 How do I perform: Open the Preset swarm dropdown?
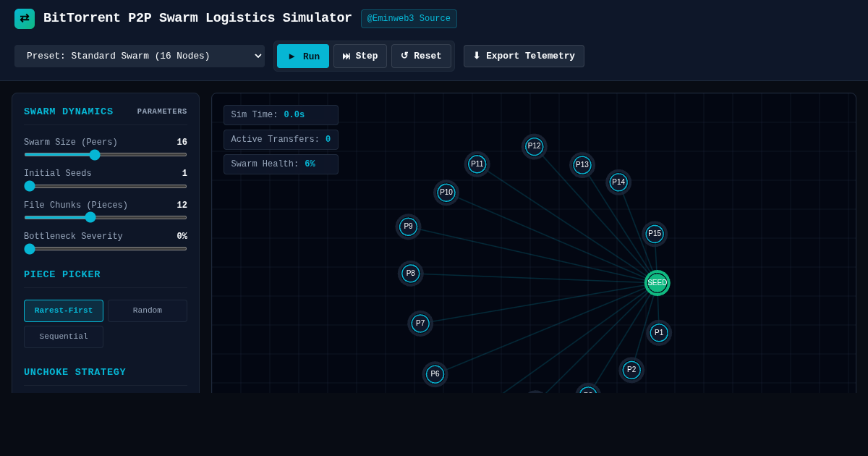pyautogui.click(x=140, y=56)
